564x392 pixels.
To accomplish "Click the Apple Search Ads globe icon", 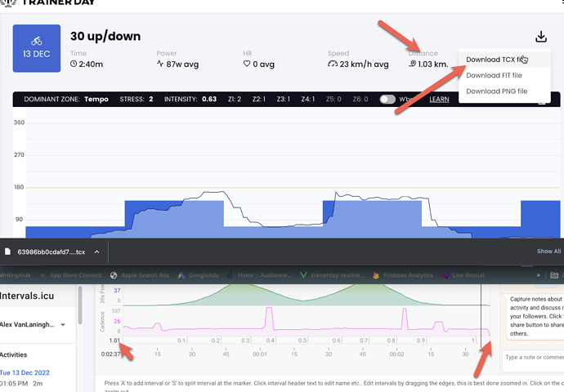I will coord(114,275).
